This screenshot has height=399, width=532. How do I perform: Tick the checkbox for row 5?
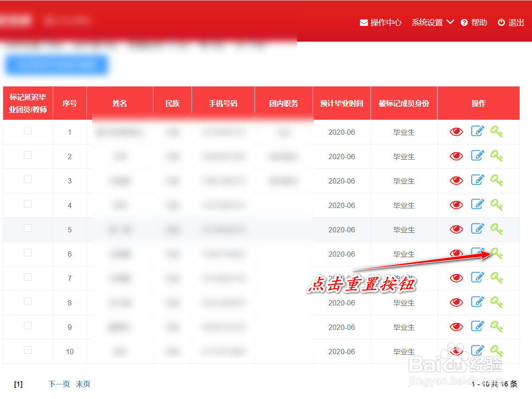click(27, 227)
